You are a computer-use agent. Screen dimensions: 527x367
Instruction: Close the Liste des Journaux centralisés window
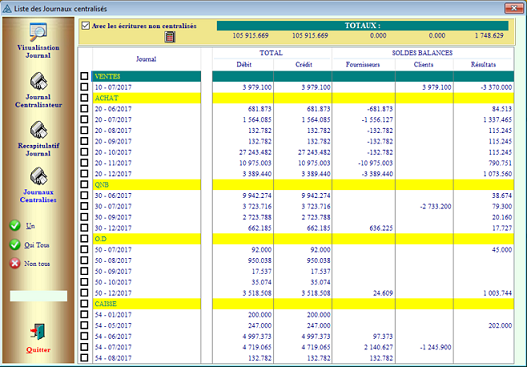pos(514,8)
